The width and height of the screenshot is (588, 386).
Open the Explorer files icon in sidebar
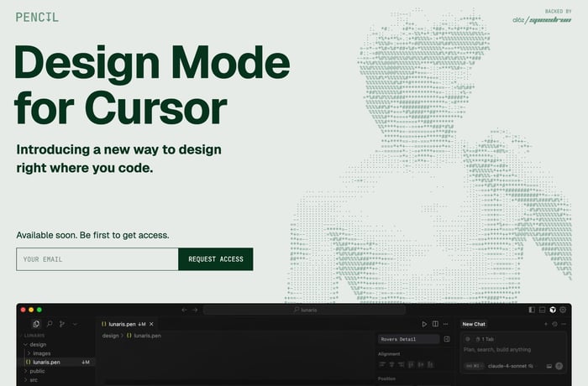(36, 324)
